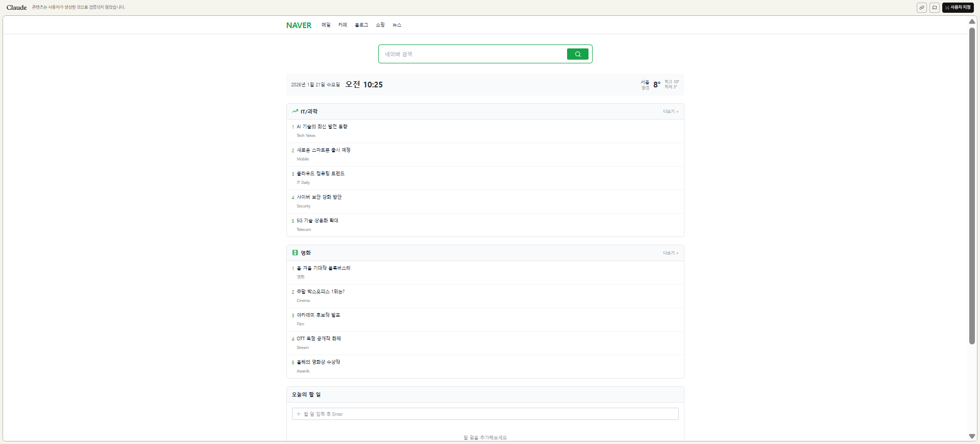Click the Awards source label
This screenshot has width=980, height=444.
(303, 371)
